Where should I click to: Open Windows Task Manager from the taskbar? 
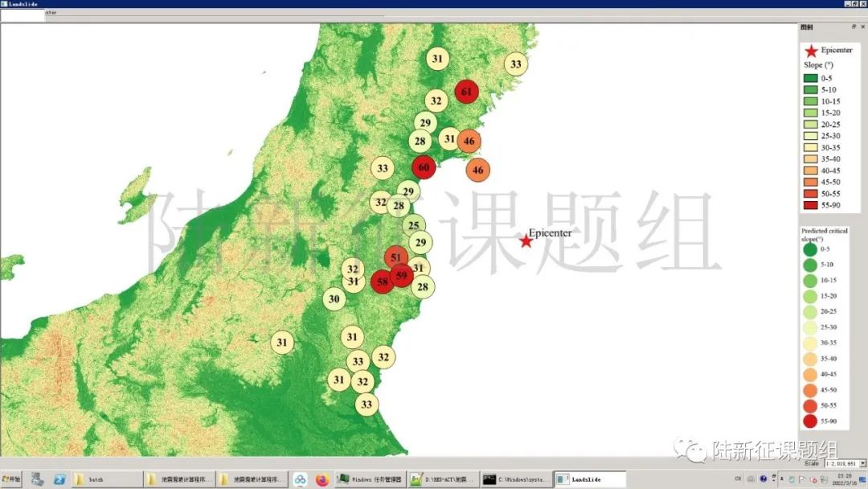pyautogui.click(x=370, y=479)
